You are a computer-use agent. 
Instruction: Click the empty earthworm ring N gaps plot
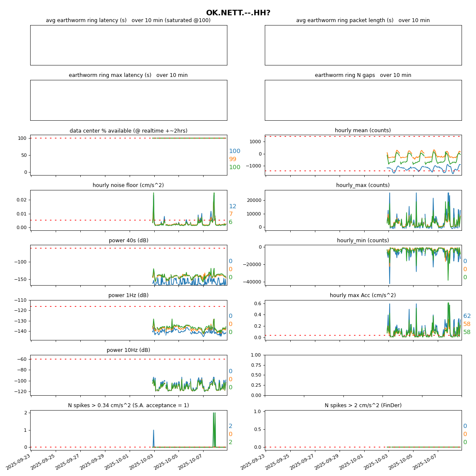click(363, 100)
